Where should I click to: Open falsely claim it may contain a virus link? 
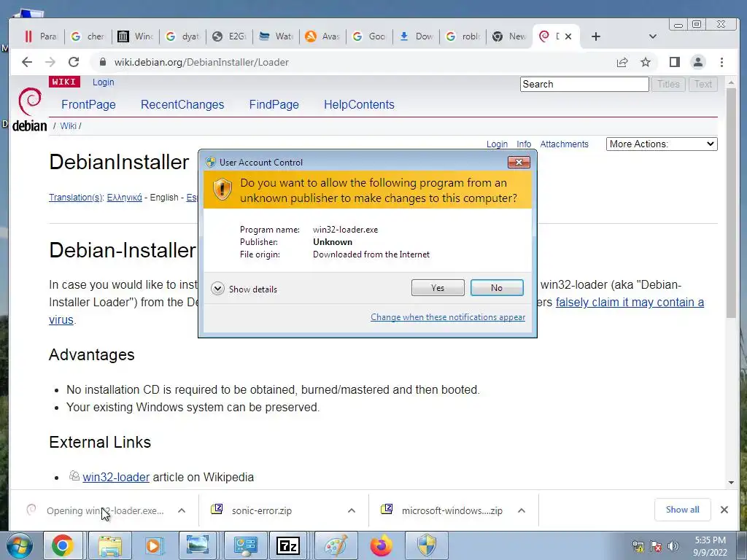point(630,303)
